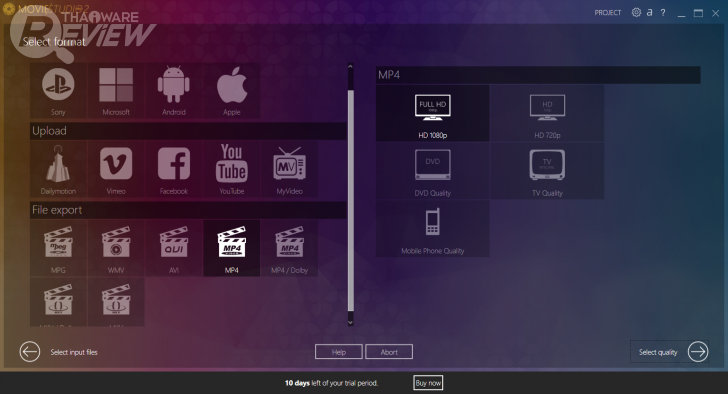Viewport: 728px width, 394px height.
Task: Go back to Select input files
Action: tap(30, 352)
